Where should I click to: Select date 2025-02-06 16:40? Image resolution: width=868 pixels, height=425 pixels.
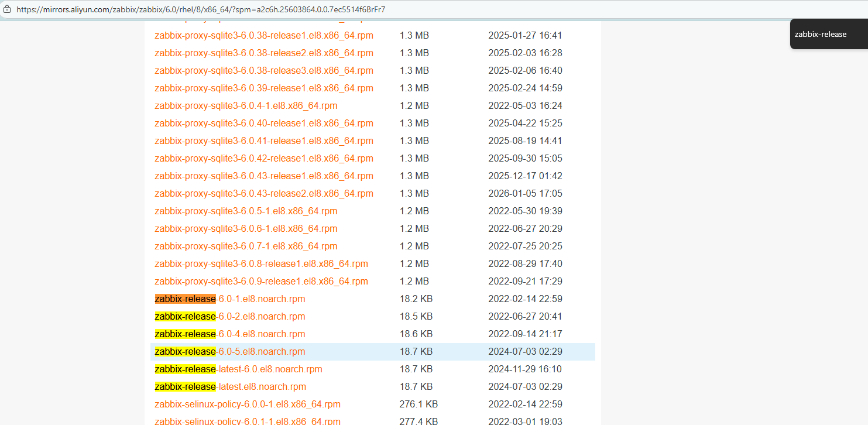click(x=525, y=71)
